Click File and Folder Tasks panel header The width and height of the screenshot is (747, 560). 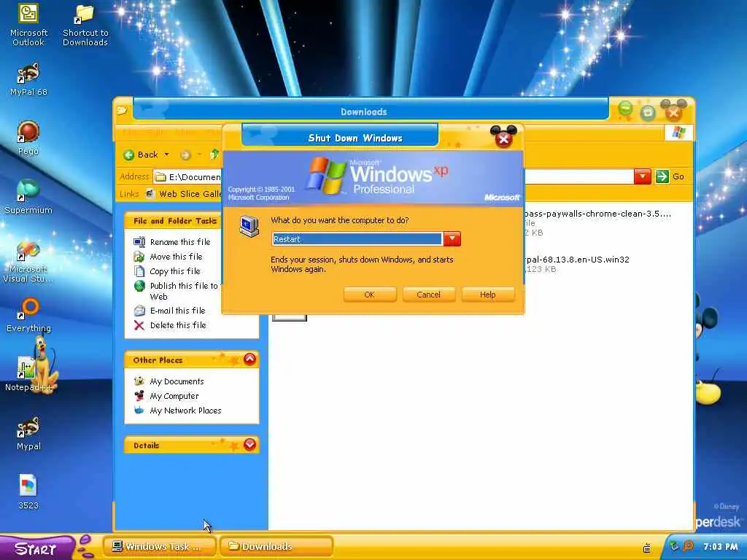pyautogui.click(x=174, y=221)
